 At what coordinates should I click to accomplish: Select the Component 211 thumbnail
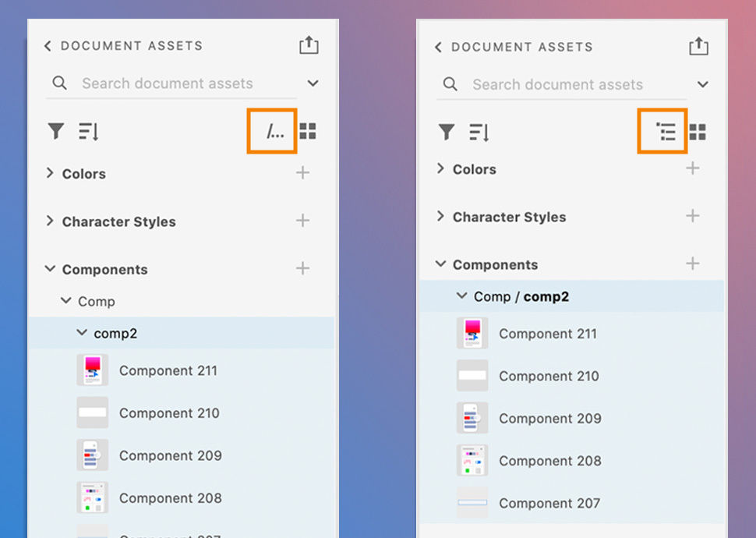[92, 370]
